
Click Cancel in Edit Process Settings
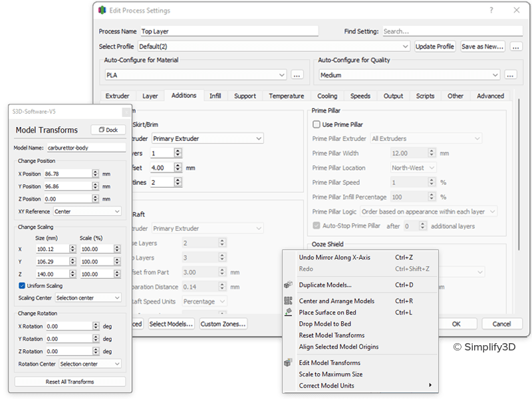coord(501,324)
